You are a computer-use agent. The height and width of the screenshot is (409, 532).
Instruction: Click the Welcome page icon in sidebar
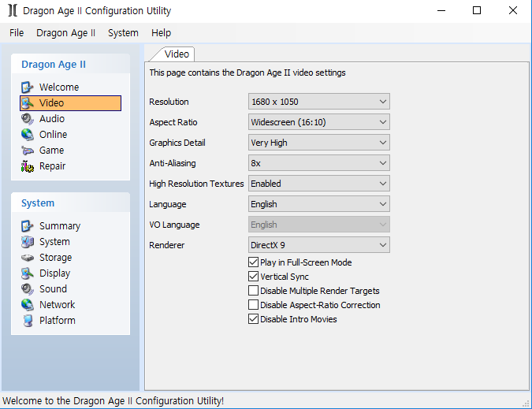click(x=27, y=87)
